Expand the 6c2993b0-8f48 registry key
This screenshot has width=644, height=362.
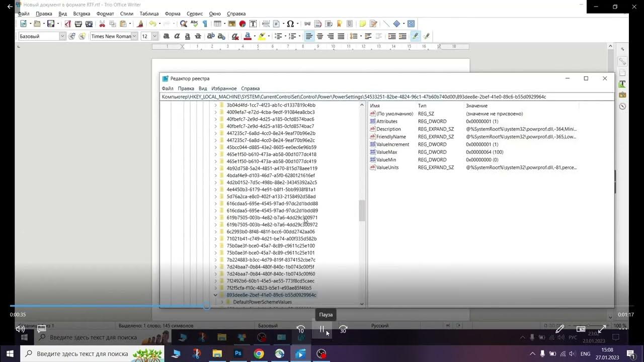point(215,232)
